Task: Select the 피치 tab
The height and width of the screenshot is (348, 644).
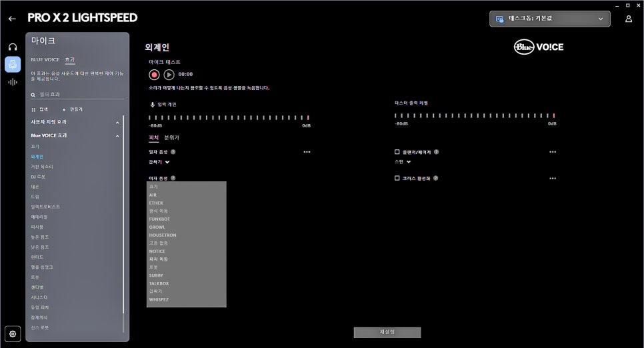Action: [x=153, y=137]
